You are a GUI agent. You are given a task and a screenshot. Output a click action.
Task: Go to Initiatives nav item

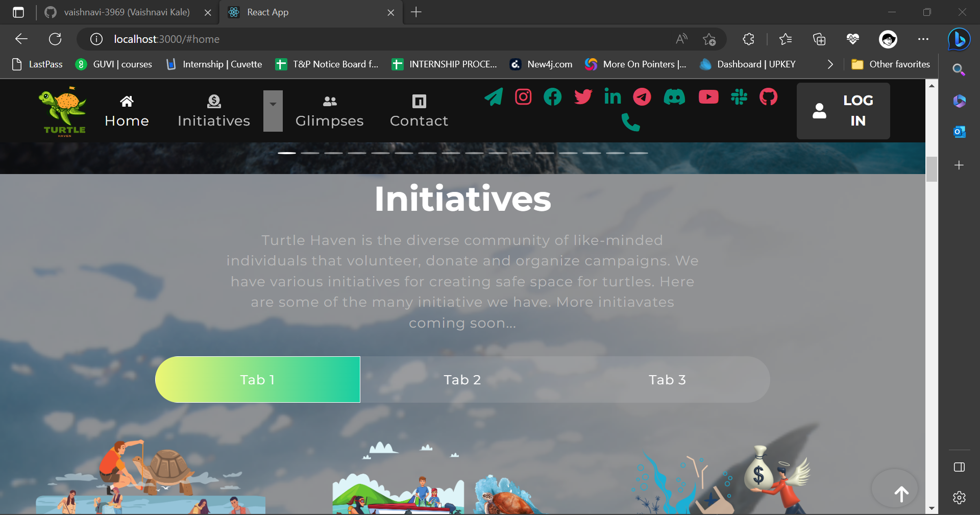(x=214, y=111)
